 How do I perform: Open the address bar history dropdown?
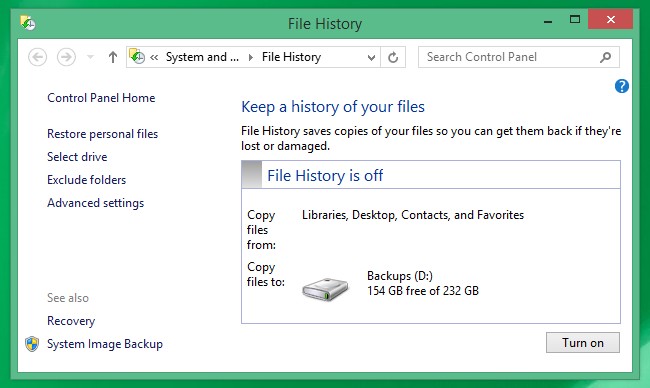tap(371, 57)
